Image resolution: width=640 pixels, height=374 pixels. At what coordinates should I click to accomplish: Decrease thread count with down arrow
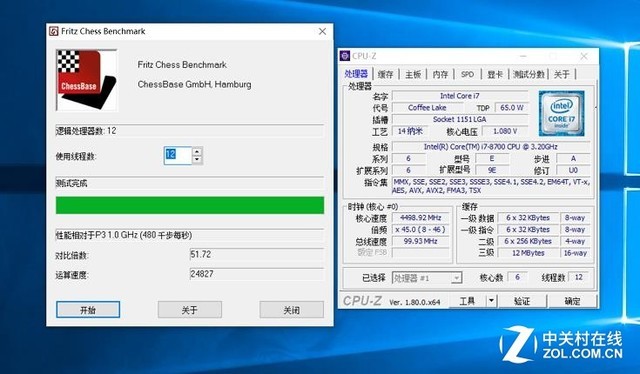point(197,160)
